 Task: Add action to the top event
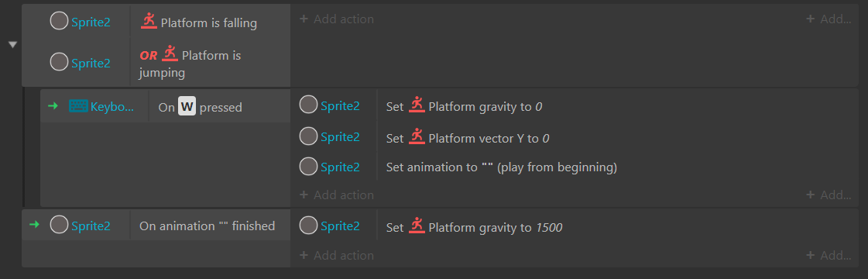tap(337, 19)
